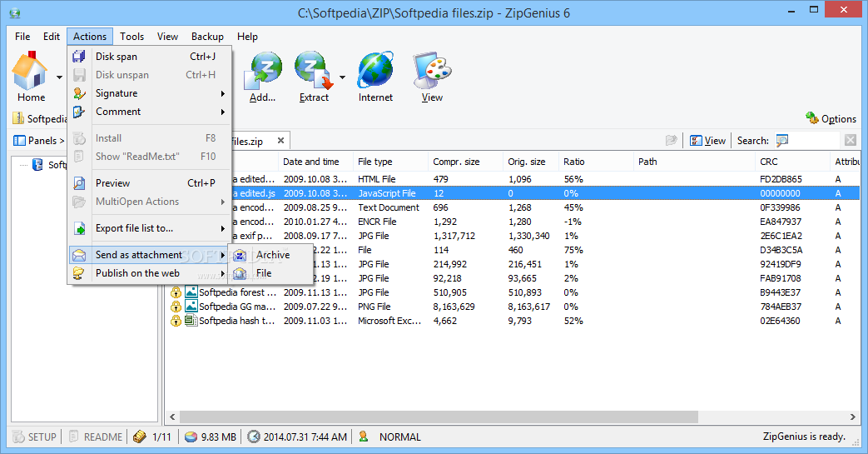Expand Export file list to... submenu
The image size is (868, 454).
[x=150, y=227]
